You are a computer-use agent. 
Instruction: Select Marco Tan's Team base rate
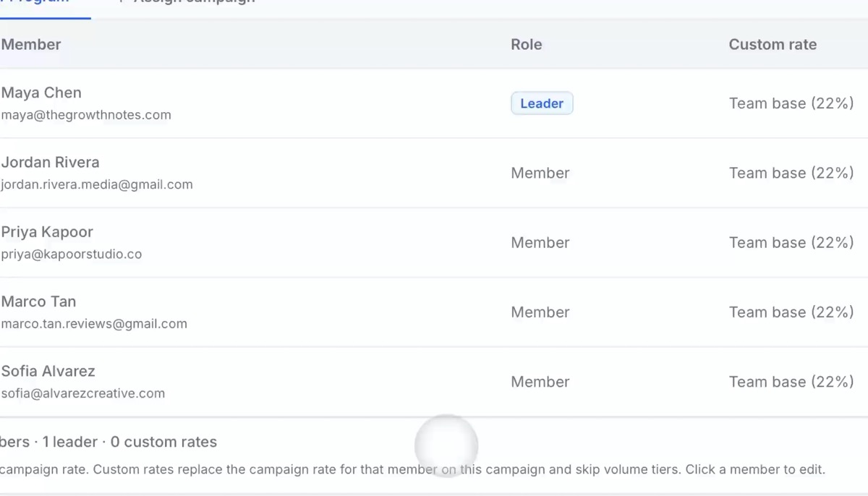(791, 312)
